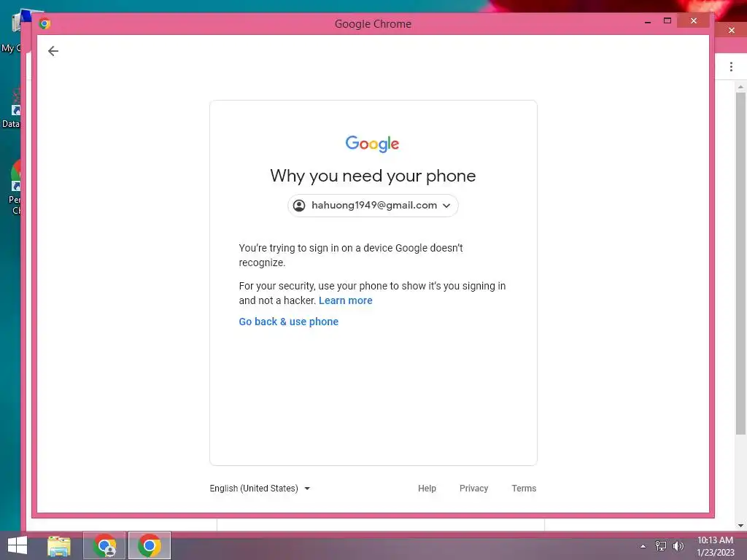The width and height of the screenshot is (747, 560).
Task: Open the network tray icon
Action: point(661,545)
